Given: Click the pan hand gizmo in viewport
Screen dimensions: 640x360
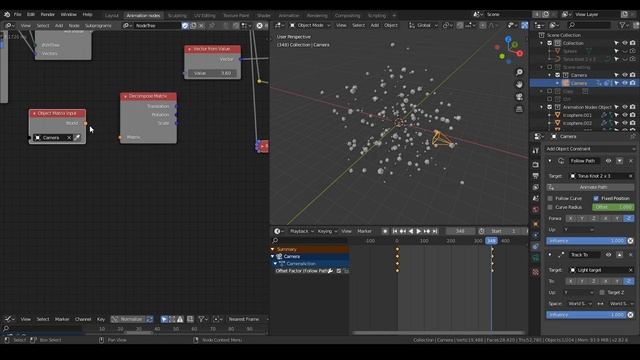Looking at the screenshot, I should coord(519,84).
